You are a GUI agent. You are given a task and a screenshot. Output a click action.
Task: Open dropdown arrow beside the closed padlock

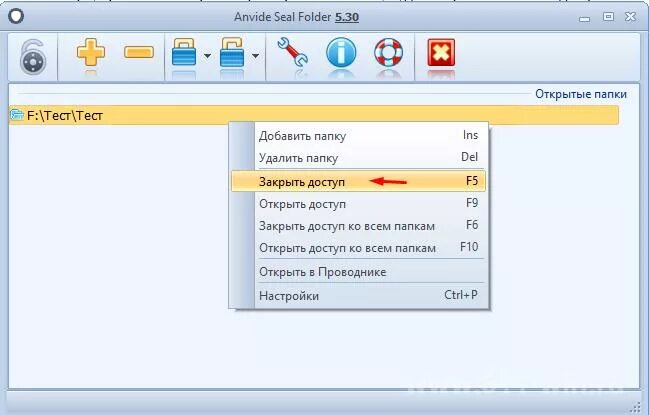[x=207, y=55]
